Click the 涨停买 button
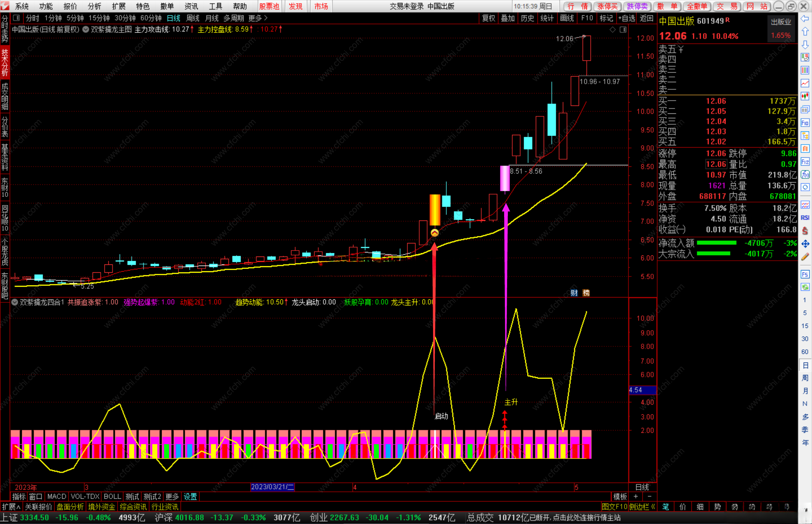 pos(607,6)
